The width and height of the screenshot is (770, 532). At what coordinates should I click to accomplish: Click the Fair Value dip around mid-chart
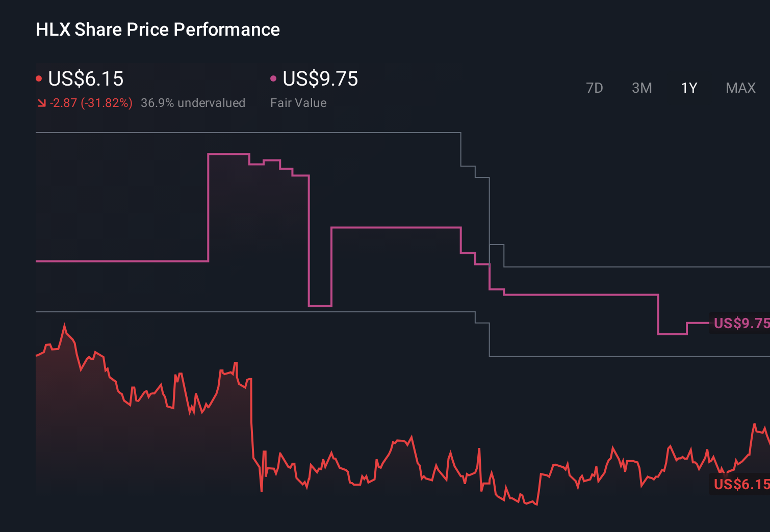tap(320, 306)
